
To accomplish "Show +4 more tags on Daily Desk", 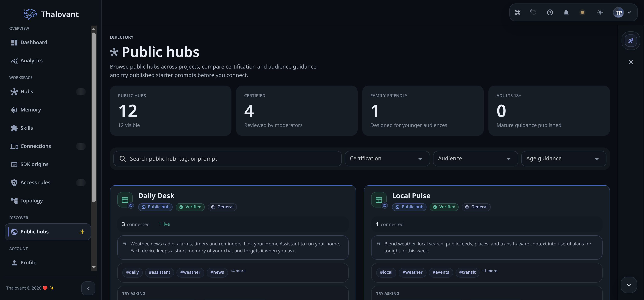I will (238, 271).
